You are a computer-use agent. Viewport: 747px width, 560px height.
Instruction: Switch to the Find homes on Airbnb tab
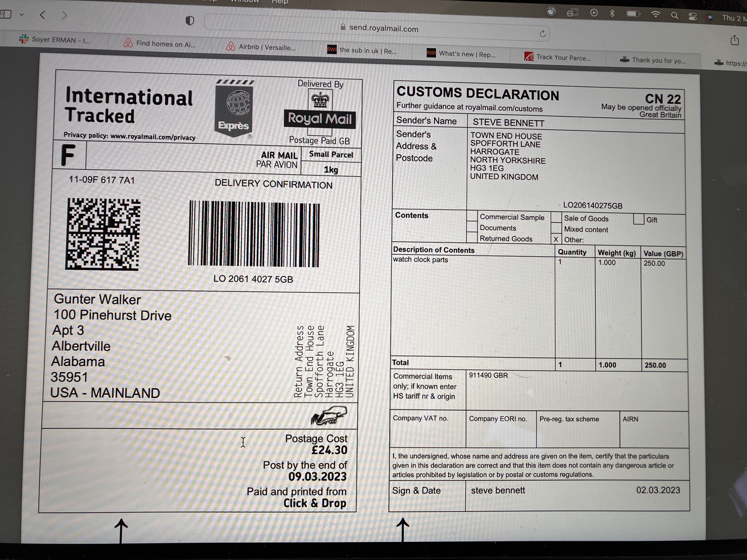point(159,44)
